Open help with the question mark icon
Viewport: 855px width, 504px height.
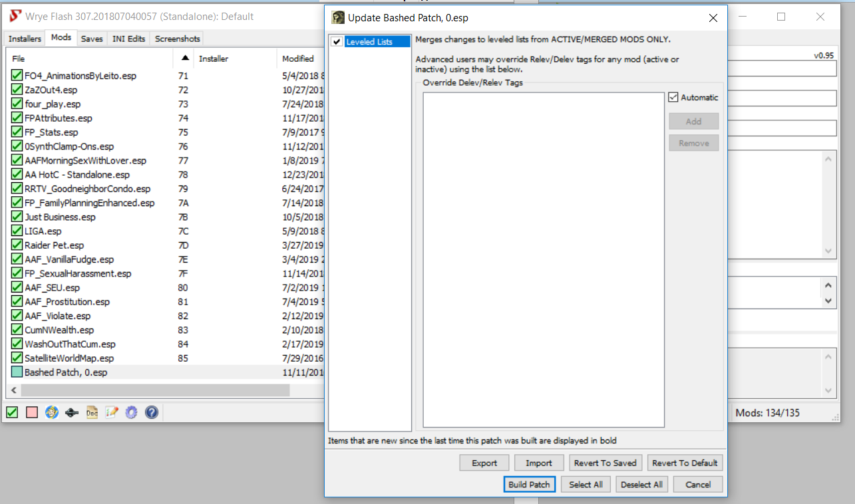[x=152, y=413]
